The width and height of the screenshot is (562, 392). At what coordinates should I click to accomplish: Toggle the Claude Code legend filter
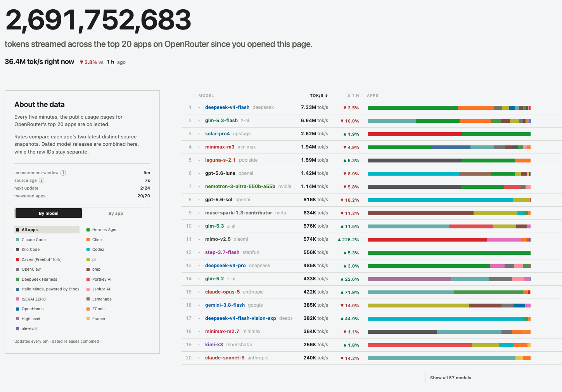pyautogui.click(x=31, y=240)
